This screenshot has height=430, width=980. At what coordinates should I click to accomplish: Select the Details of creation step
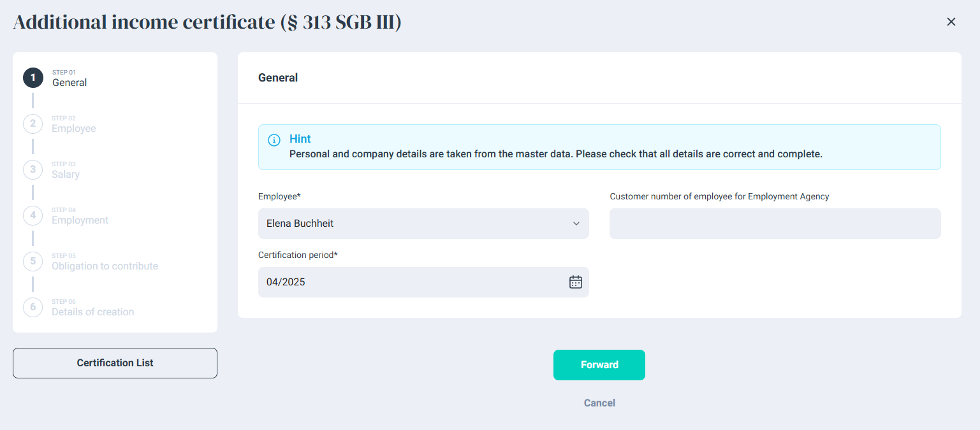(x=92, y=312)
